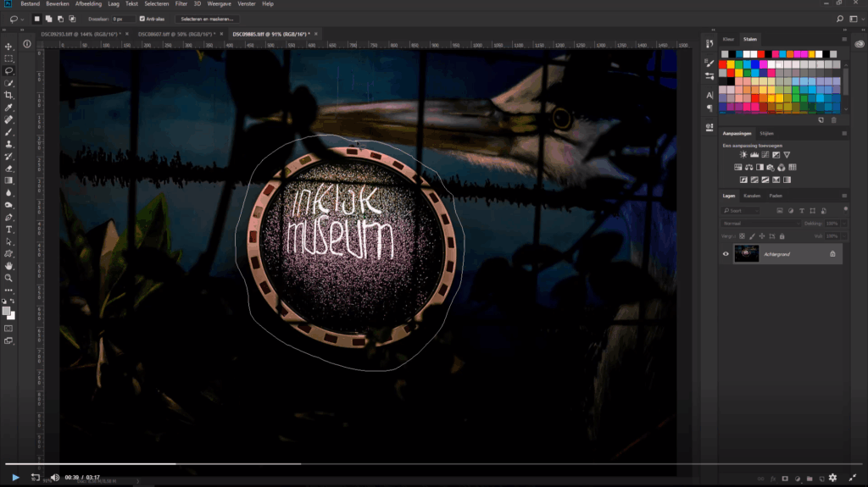Select the Hand tool
This screenshot has width=868, height=487.
coord(8,266)
